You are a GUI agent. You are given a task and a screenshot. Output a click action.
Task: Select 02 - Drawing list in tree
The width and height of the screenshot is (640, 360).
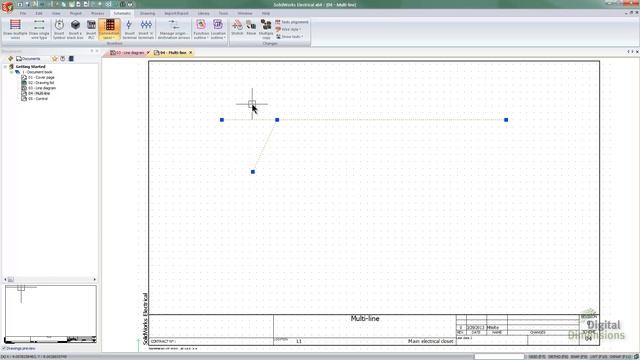(x=41, y=82)
